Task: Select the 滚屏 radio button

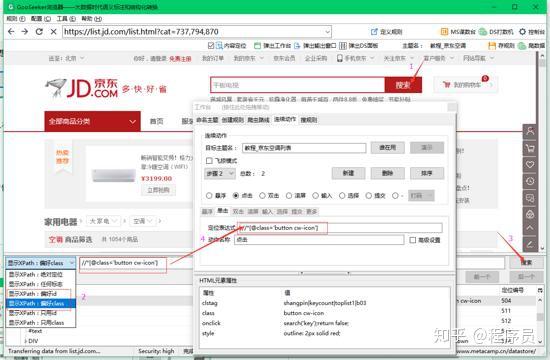Action: coord(289,195)
